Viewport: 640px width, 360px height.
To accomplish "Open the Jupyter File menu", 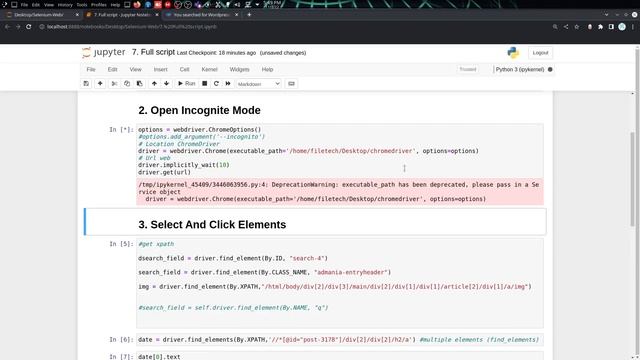I will tap(91, 69).
